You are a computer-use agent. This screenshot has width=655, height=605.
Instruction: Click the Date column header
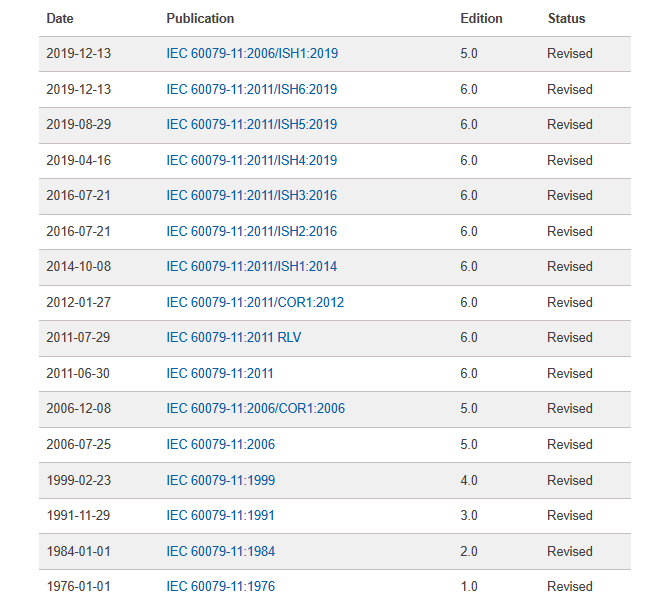(x=60, y=19)
